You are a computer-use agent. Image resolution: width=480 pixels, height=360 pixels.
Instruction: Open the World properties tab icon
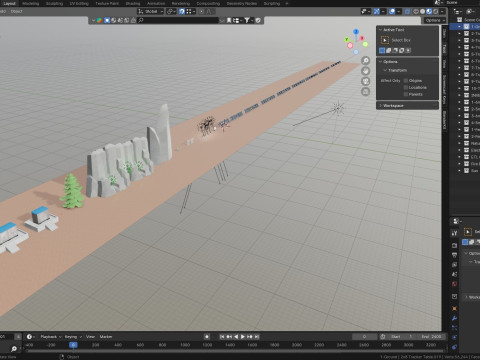click(454, 284)
